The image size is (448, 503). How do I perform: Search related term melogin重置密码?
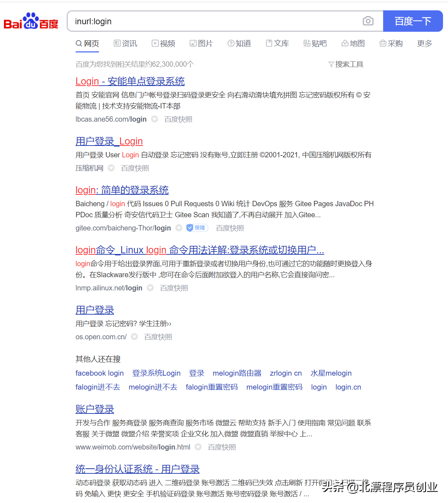[274, 387]
